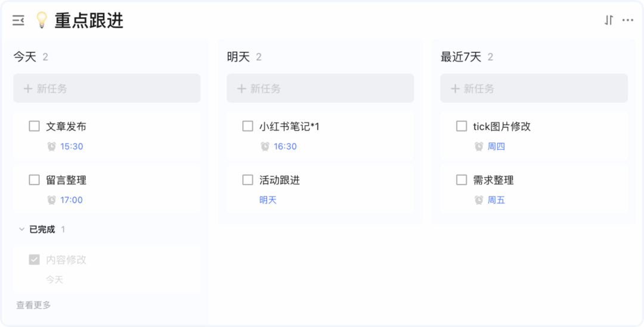
Task: Click the 查看更多 link
Action: 33,305
